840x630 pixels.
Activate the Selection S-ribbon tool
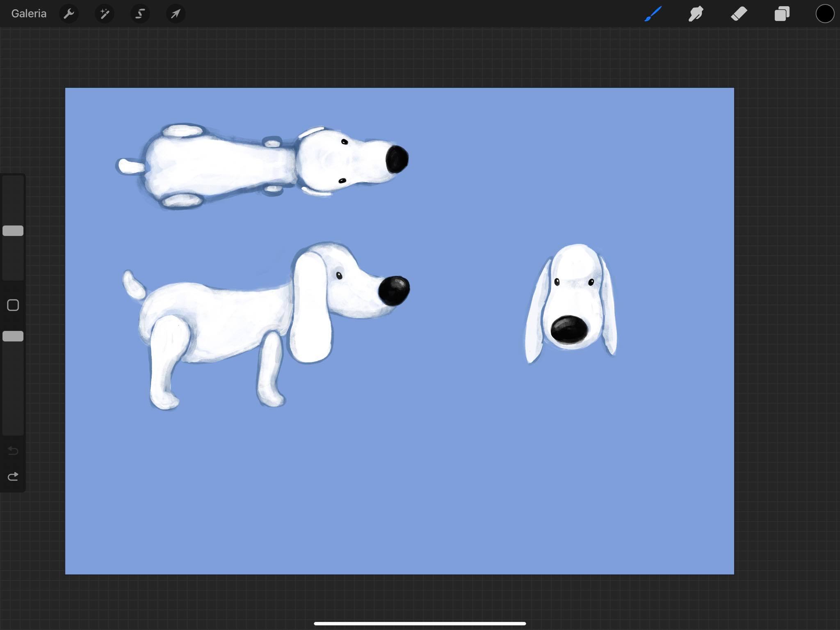tap(140, 14)
